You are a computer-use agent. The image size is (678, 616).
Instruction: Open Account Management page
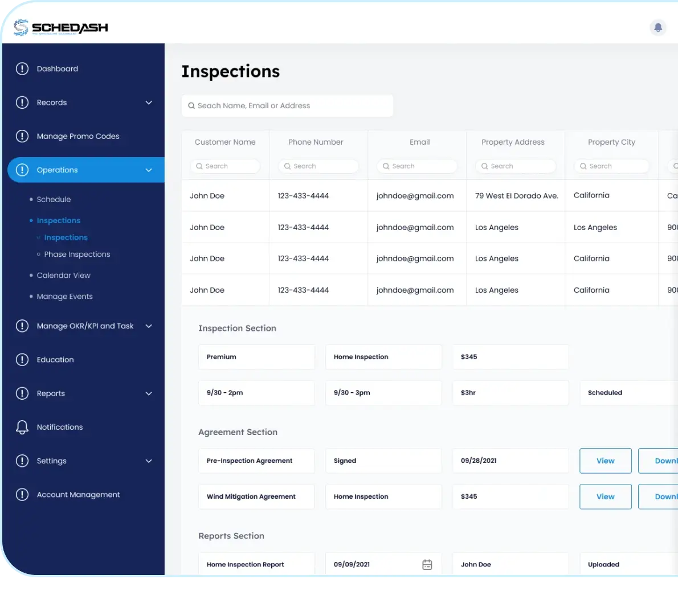78,494
